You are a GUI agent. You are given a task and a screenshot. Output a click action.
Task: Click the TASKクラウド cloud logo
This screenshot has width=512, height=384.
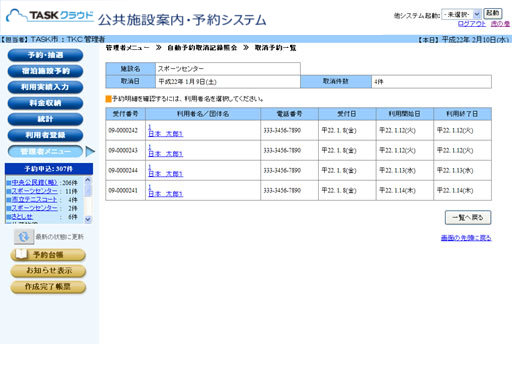(50, 16)
